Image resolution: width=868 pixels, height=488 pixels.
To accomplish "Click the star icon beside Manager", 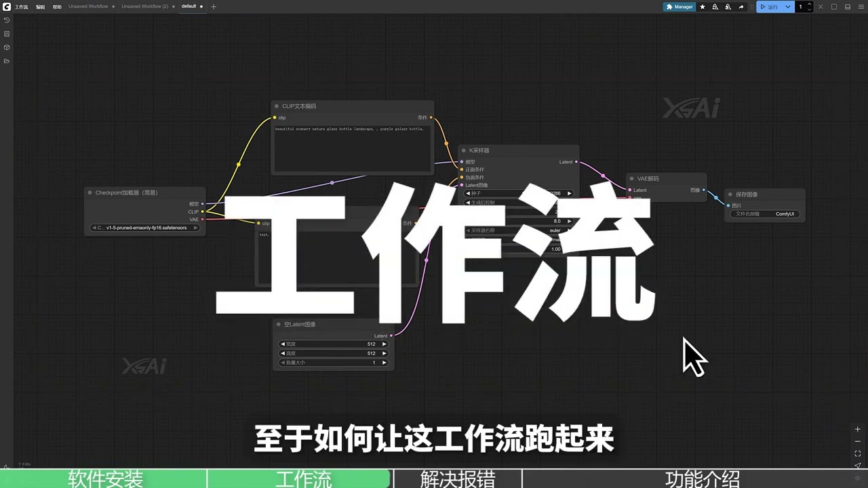I will (x=703, y=7).
